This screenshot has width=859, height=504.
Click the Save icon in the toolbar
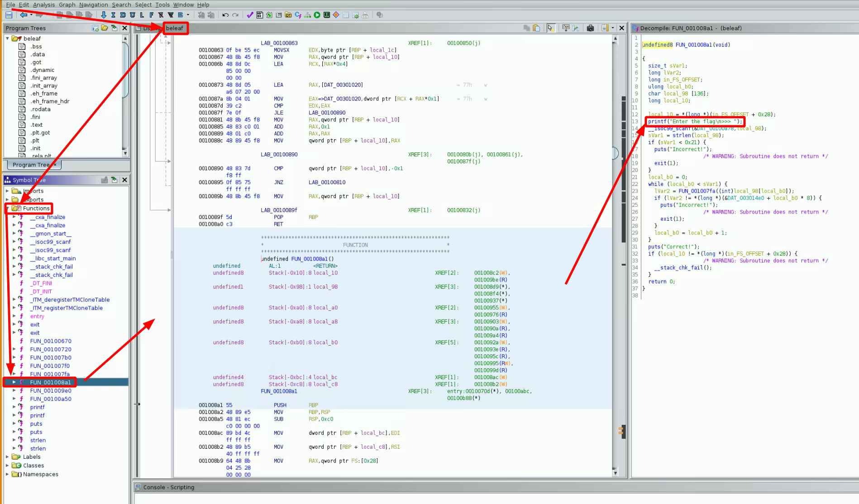9,15
